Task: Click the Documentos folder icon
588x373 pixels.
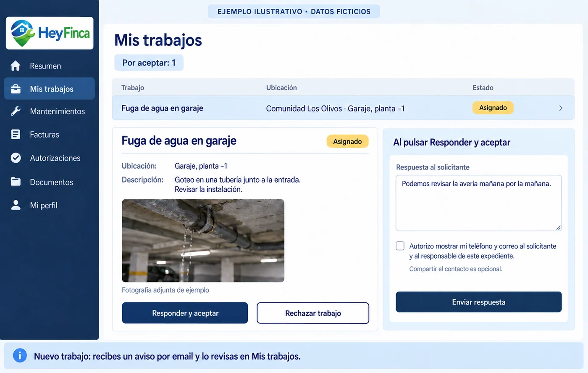Action: tap(16, 182)
